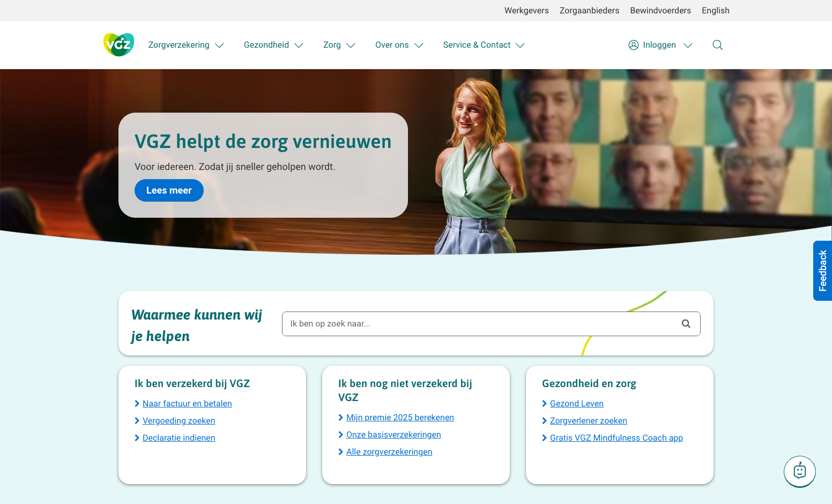Image resolution: width=832 pixels, height=504 pixels.
Task: Open the Zorg menu item
Action: (x=332, y=45)
